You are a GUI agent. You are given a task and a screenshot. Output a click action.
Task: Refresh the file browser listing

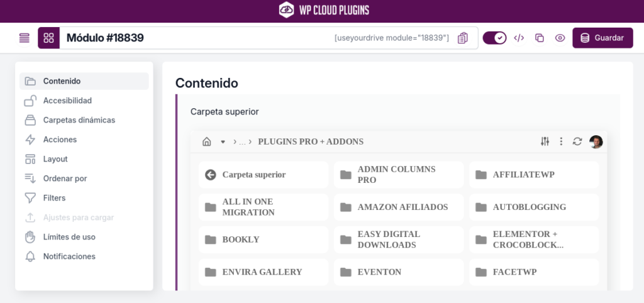pos(577,141)
